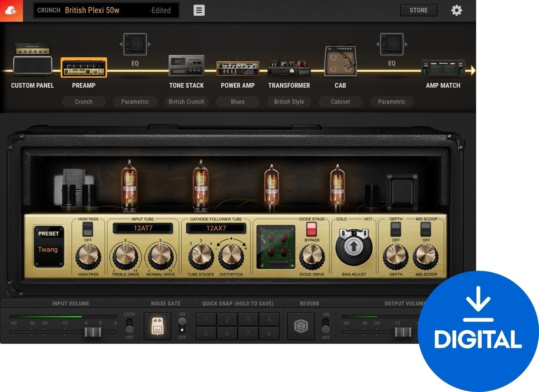Select the Amp Match module
539x392 pixels.
coord(444,67)
